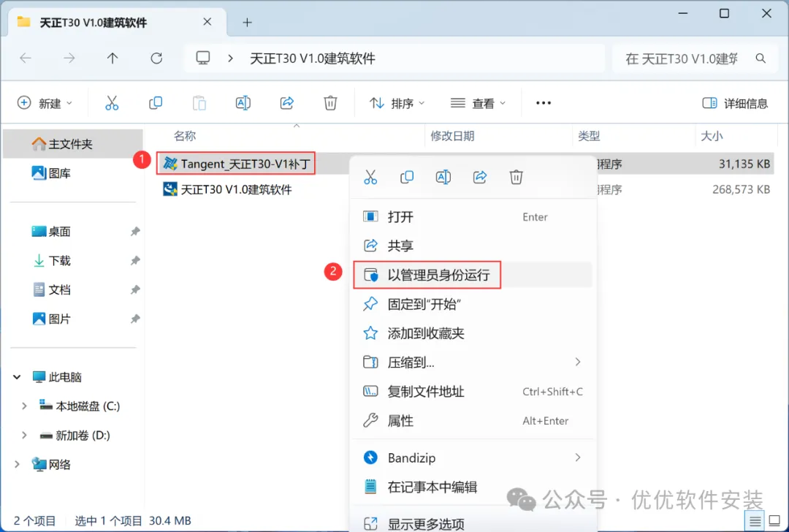This screenshot has width=789, height=532.
Task: Expand the 本地磁盘 (C:) tree node
Action: pyautogui.click(x=23, y=406)
